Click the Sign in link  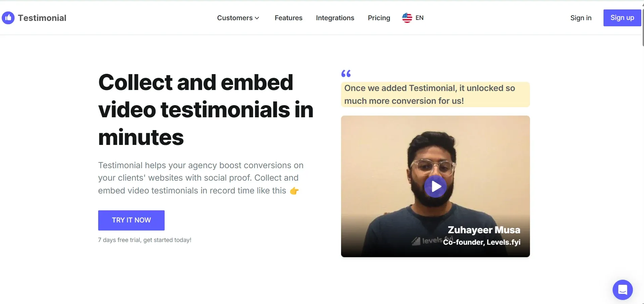click(x=581, y=18)
